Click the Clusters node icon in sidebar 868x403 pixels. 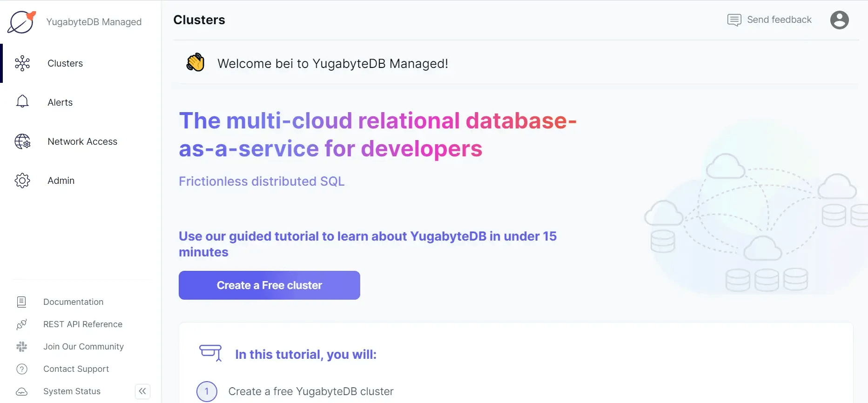[x=22, y=63]
